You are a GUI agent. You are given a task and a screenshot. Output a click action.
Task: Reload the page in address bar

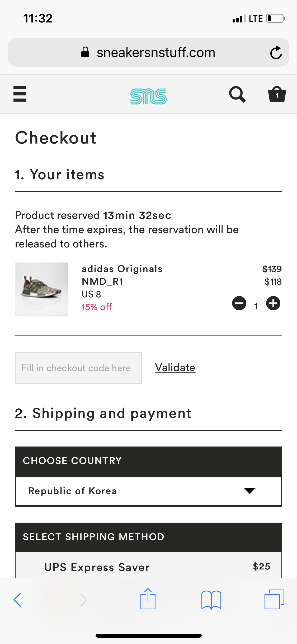tap(276, 53)
